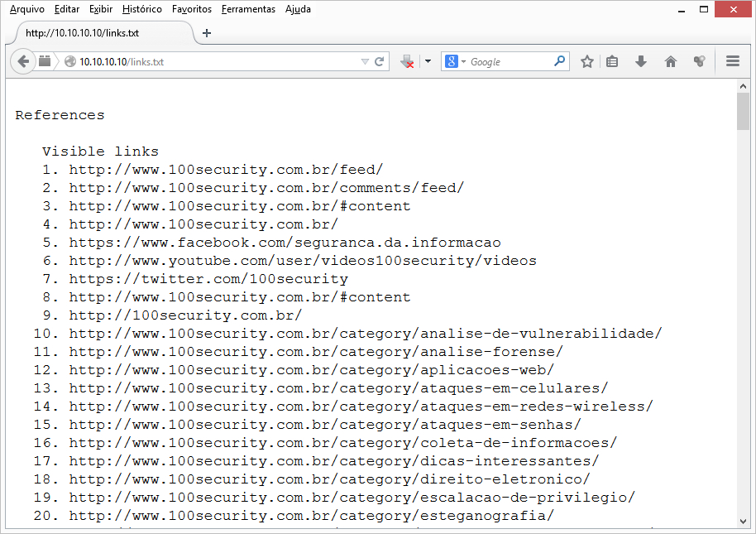Viewport: 756px width, 534px height.
Task: Open the Google search engine dropdown
Action: 455,61
